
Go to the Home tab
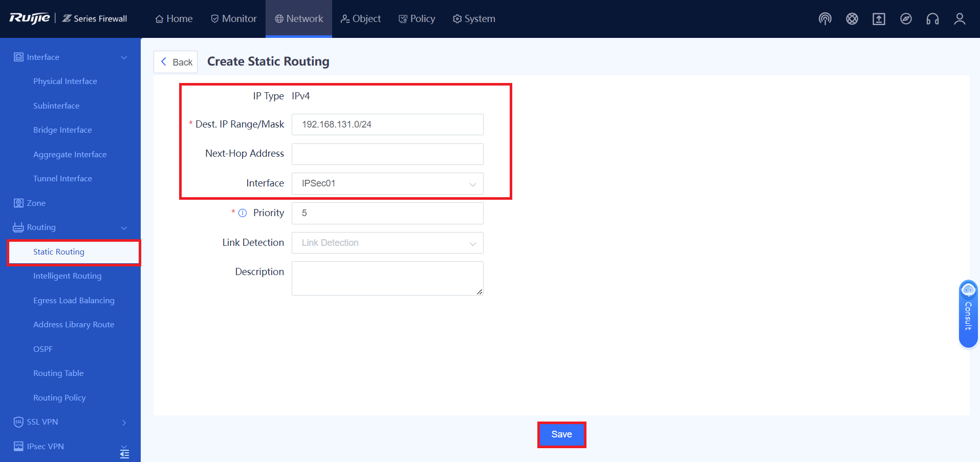tap(174, 19)
